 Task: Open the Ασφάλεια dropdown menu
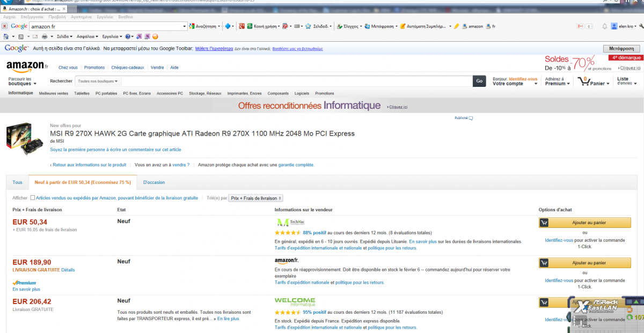coord(87,36)
